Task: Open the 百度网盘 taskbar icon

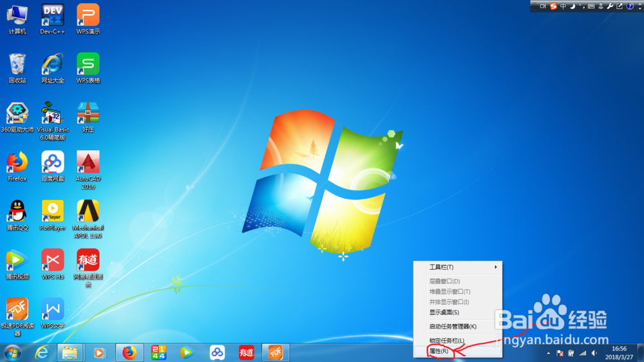Action: click(x=217, y=352)
